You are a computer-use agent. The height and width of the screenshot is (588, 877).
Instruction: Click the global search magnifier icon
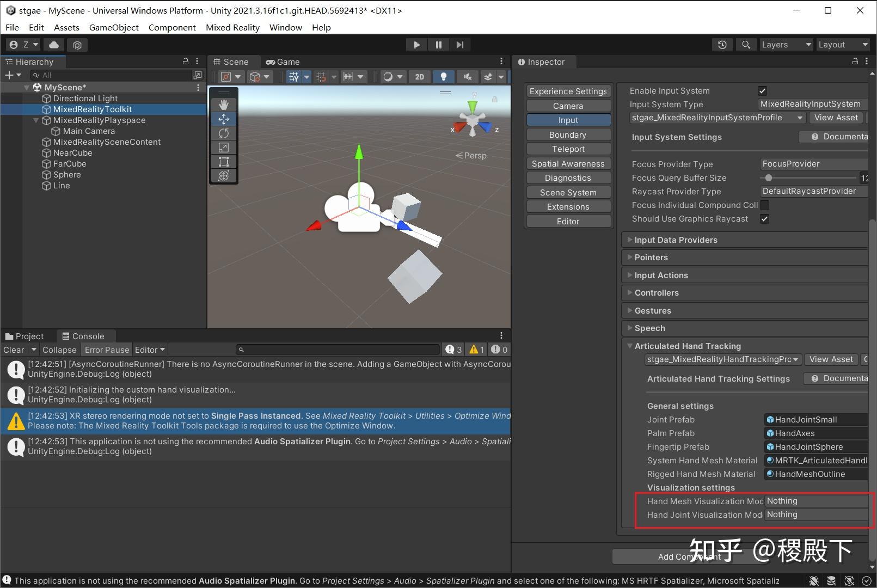tap(746, 45)
